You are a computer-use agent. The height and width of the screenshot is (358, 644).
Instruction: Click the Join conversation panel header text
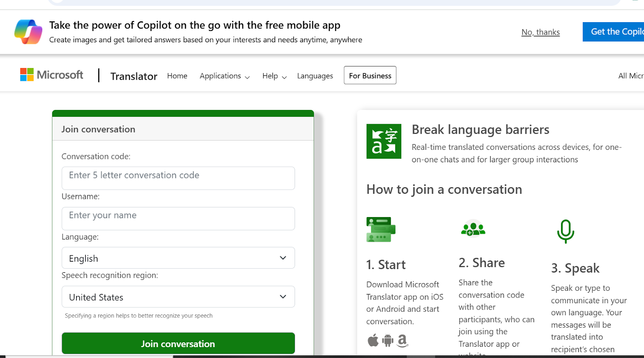pos(98,129)
